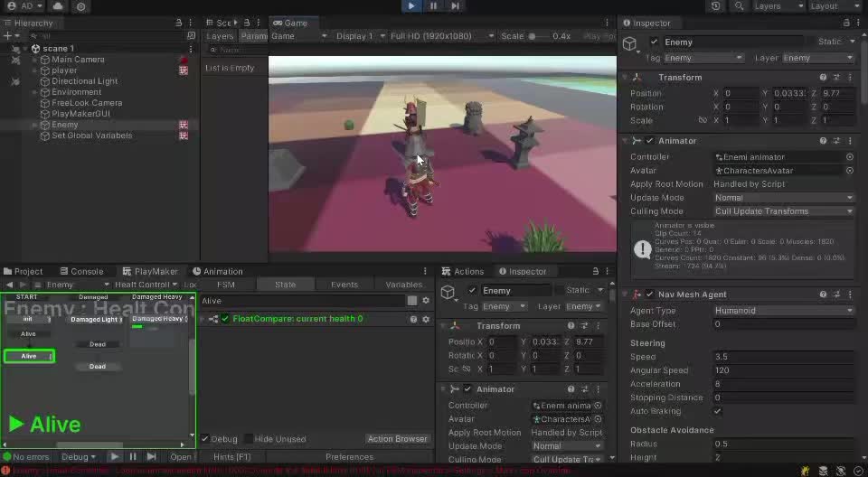Switch to the Animation tab

coord(218,271)
